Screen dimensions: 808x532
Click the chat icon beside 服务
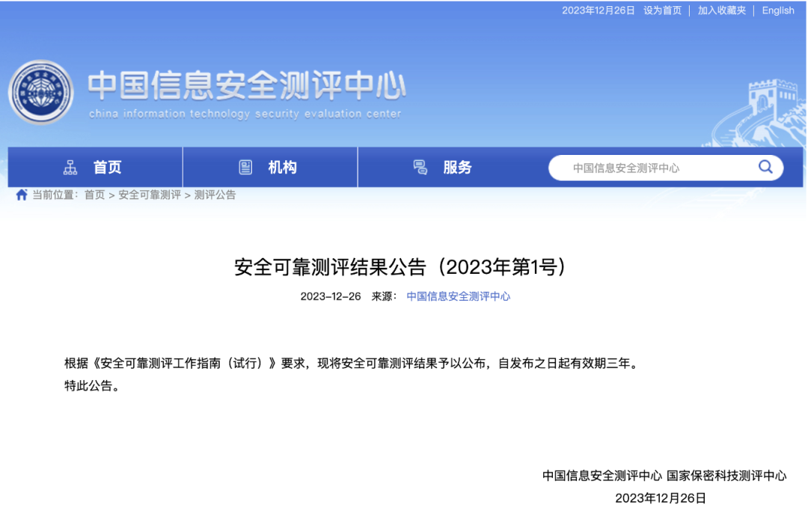point(420,168)
